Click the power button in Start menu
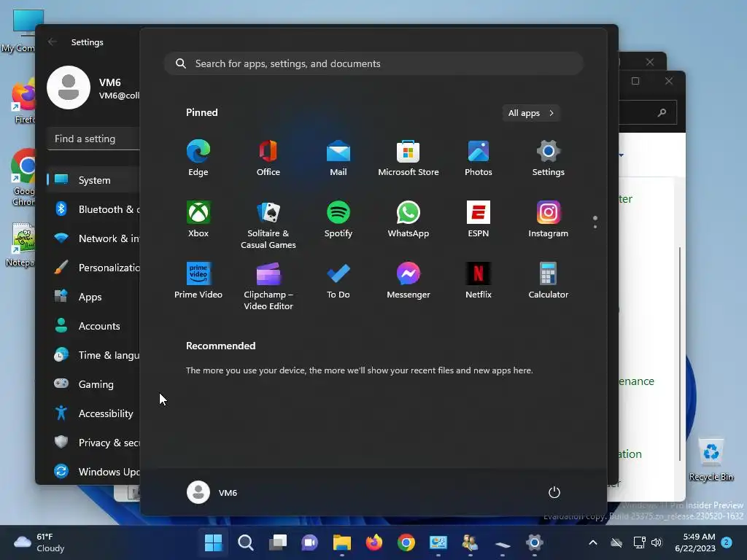This screenshot has width=747, height=560. pos(554,492)
